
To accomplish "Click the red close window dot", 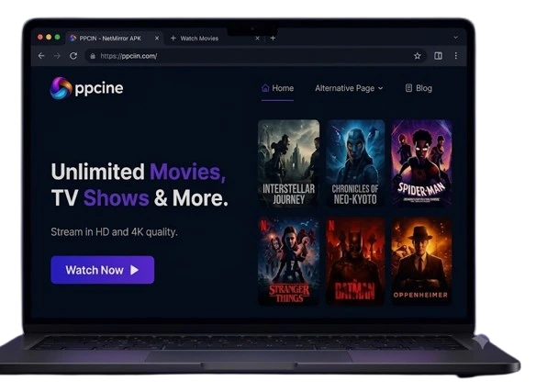I will pyautogui.click(x=40, y=37).
